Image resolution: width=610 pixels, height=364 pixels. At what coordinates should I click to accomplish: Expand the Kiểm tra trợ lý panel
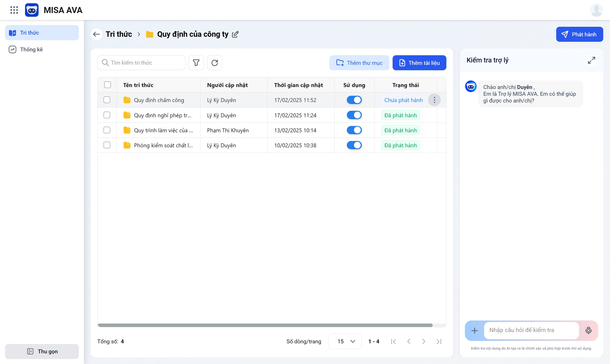point(591,60)
